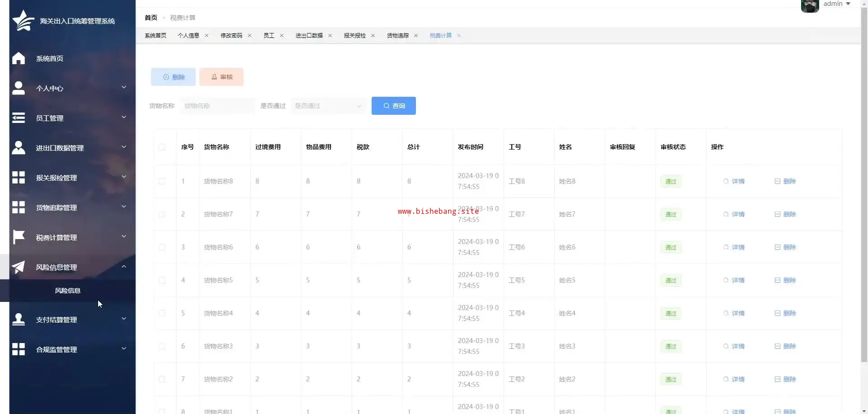Check the checkbox for row 货物名称8
868x414 pixels.
tap(162, 181)
